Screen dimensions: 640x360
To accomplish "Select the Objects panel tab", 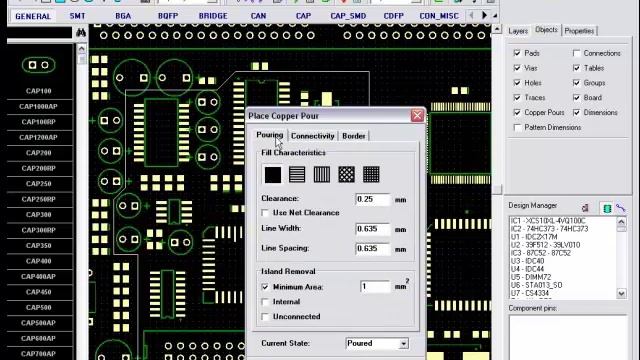I will [546, 30].
